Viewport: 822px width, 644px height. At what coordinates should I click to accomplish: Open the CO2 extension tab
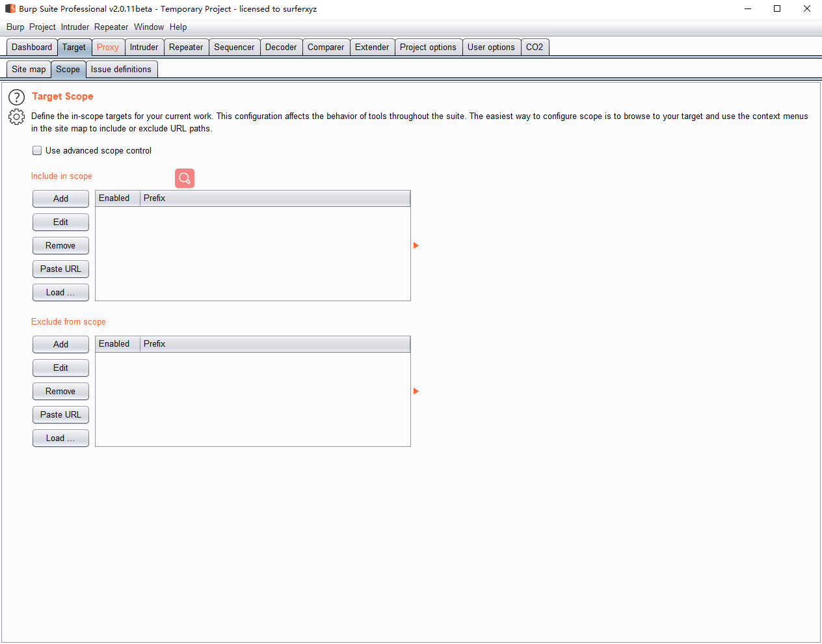point(535,47)
